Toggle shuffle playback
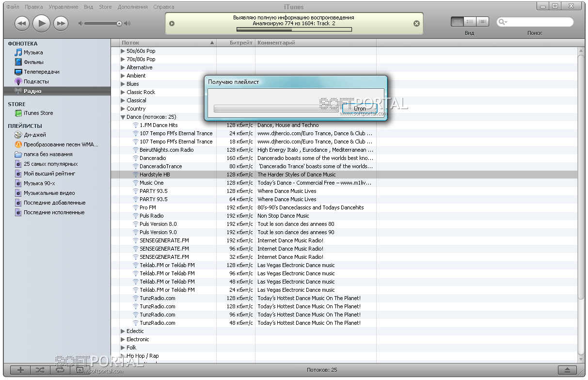 click(40, 370)
